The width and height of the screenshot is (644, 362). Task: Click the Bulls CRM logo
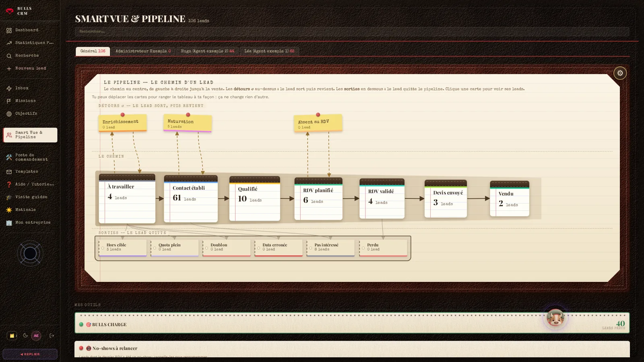pyautogui.click(x=10, y=11)
